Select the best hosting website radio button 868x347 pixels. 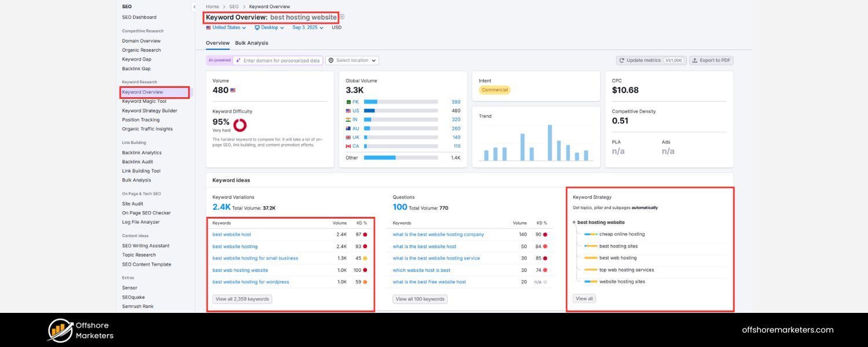coord(575,222)
